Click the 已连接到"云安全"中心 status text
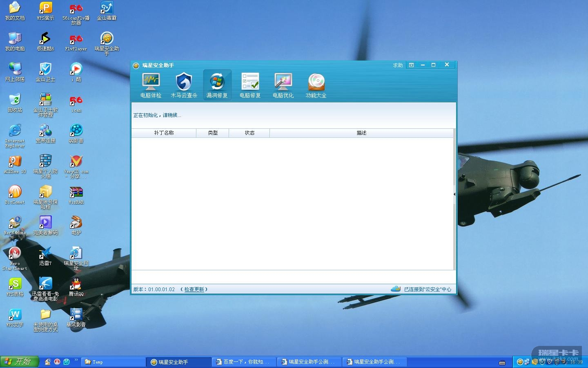588x368 pixels. (428, 289)
